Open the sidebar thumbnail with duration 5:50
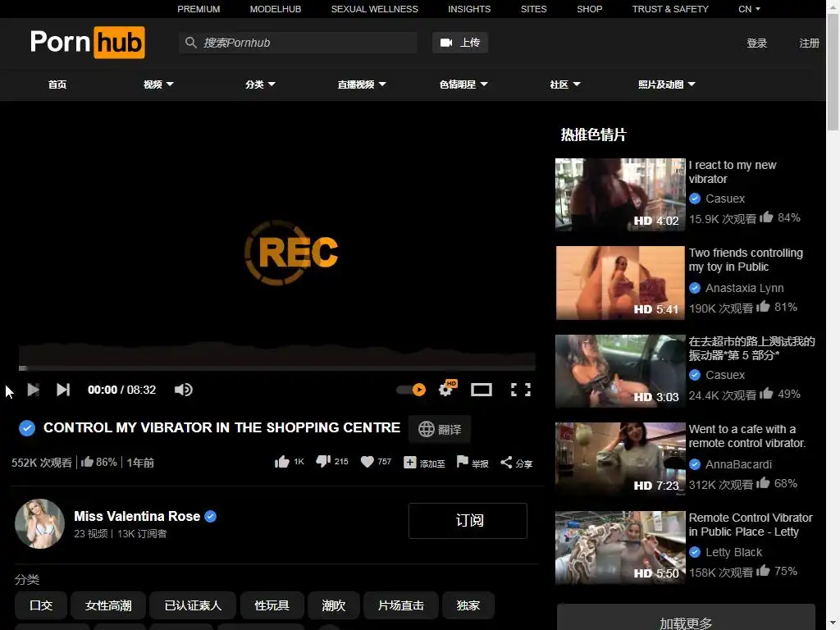The width and height of the screenshot is (840, 630). click(x=620, y=547)
